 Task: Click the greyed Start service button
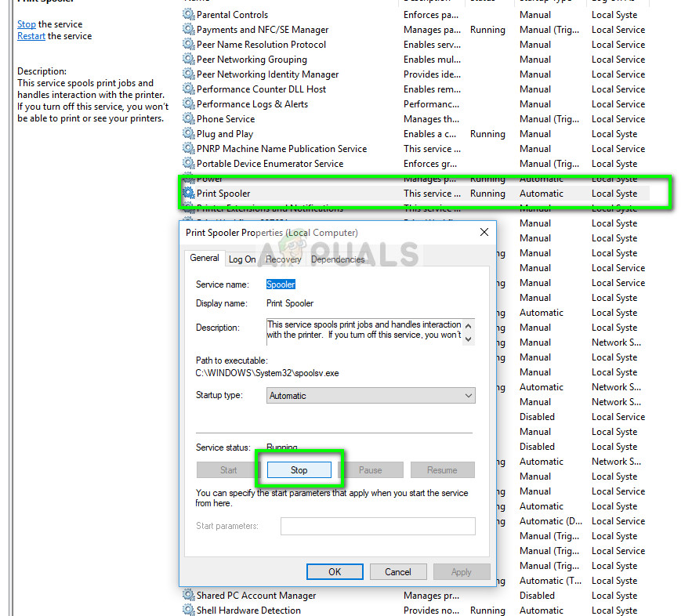click(228, 470)
